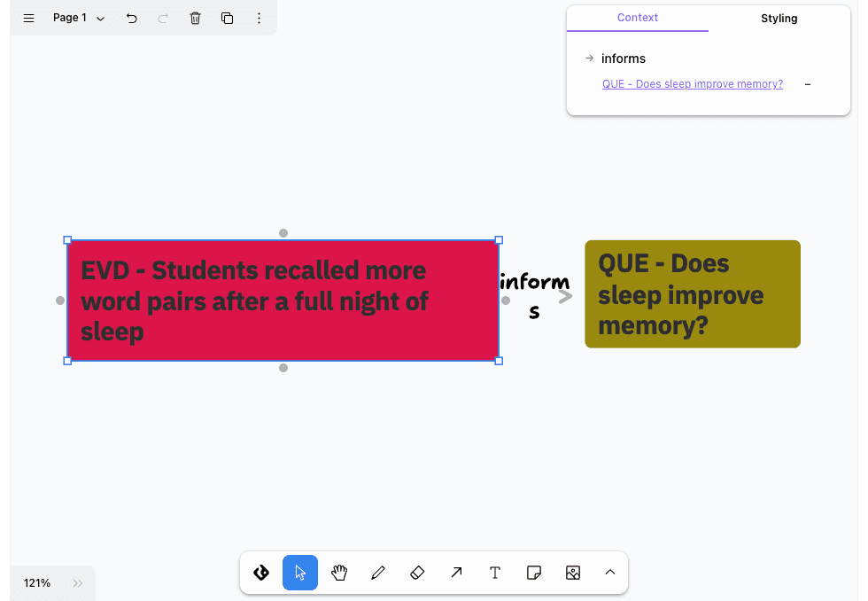The height and width of the screenshot is (601, 868).
Task: Select the Sticky note tool
Action: tap(534, 573)
